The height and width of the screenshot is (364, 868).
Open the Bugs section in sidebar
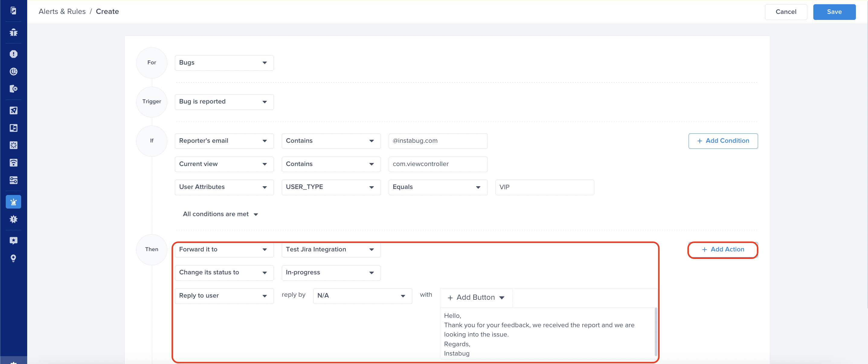(x=14, y=32)
